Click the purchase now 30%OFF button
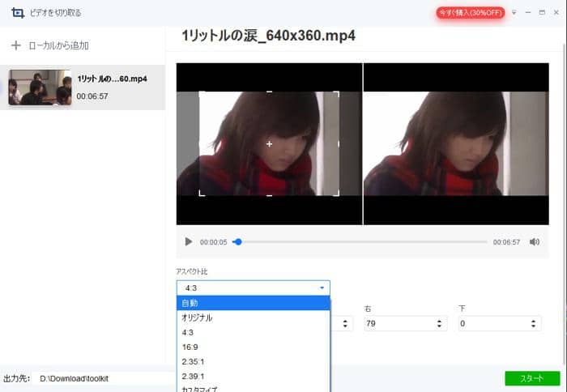The image size is (567, 392). [x=471, y=13]
